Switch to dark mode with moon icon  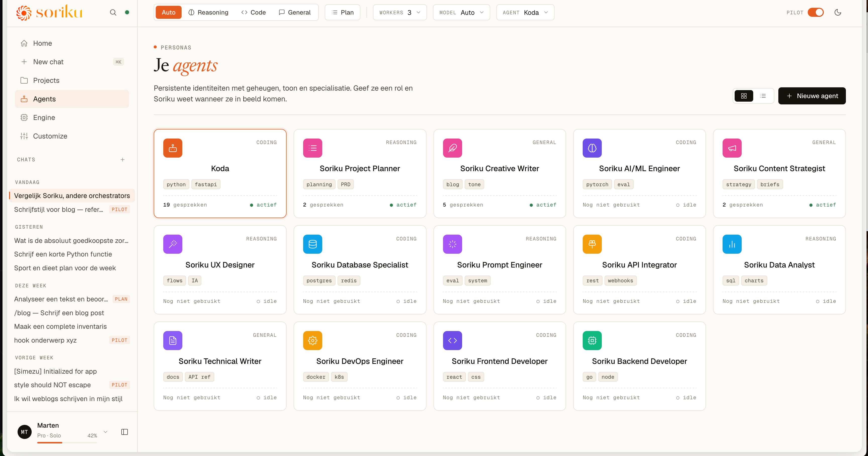(838, 13)
